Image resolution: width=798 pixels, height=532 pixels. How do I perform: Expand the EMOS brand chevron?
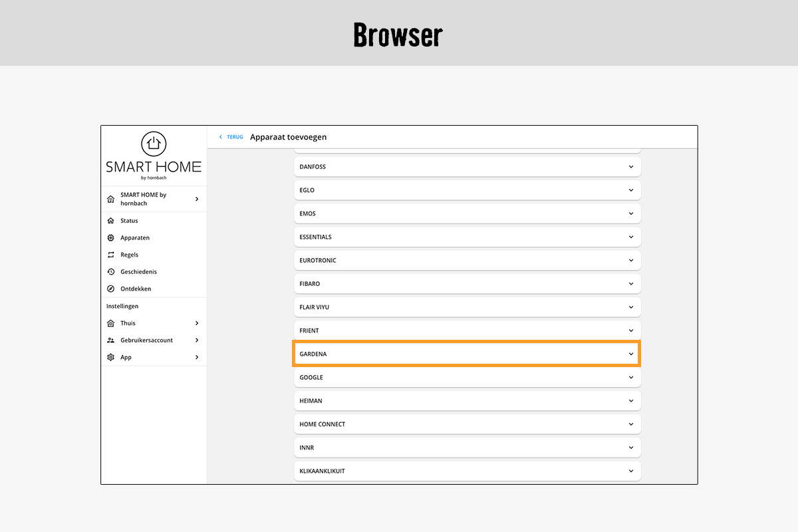coord(631,213)
